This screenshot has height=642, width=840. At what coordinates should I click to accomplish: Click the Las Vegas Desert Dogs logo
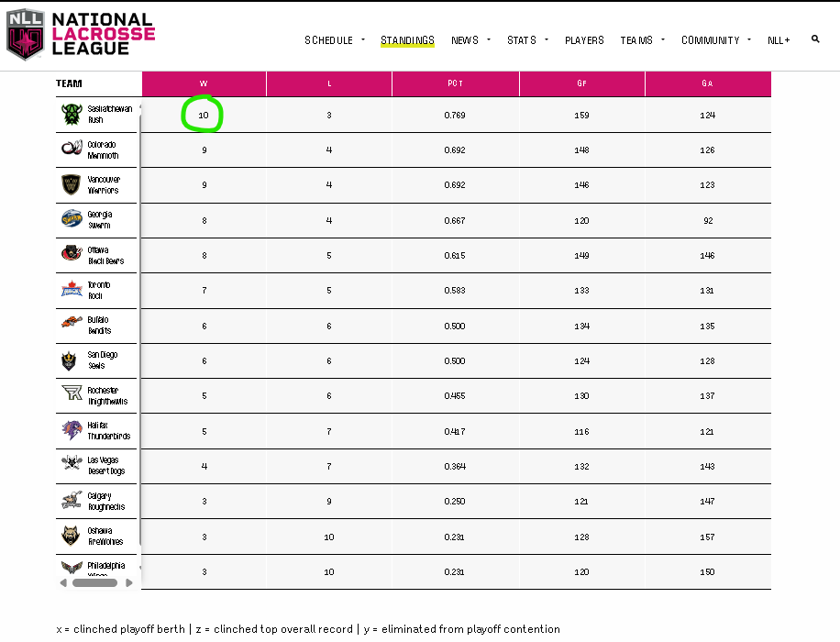tap(72, 462)
